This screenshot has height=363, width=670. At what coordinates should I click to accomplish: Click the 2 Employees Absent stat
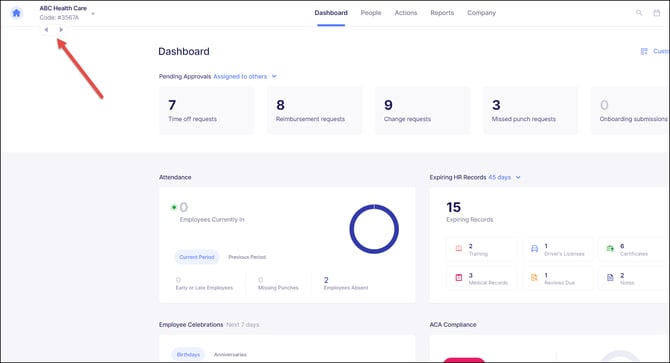346,284
